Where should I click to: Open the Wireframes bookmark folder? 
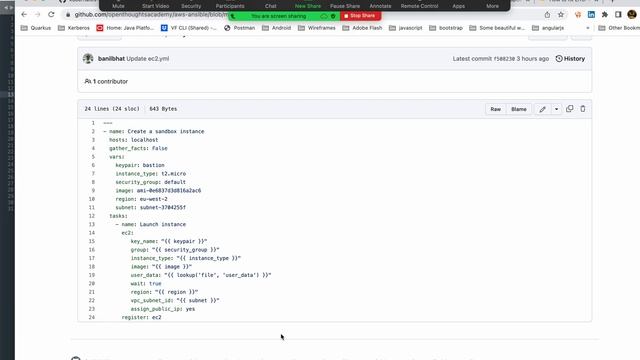click(317, 28)
